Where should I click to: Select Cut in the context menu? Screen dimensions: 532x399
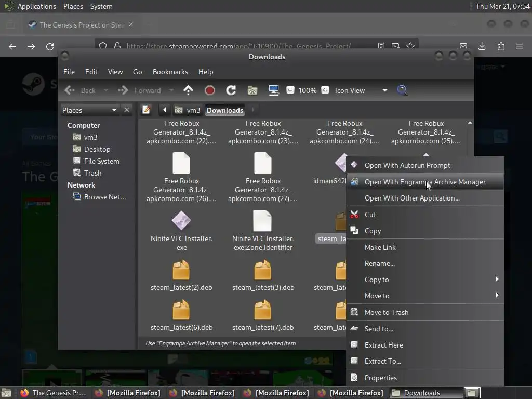click(x=425, y=215)
